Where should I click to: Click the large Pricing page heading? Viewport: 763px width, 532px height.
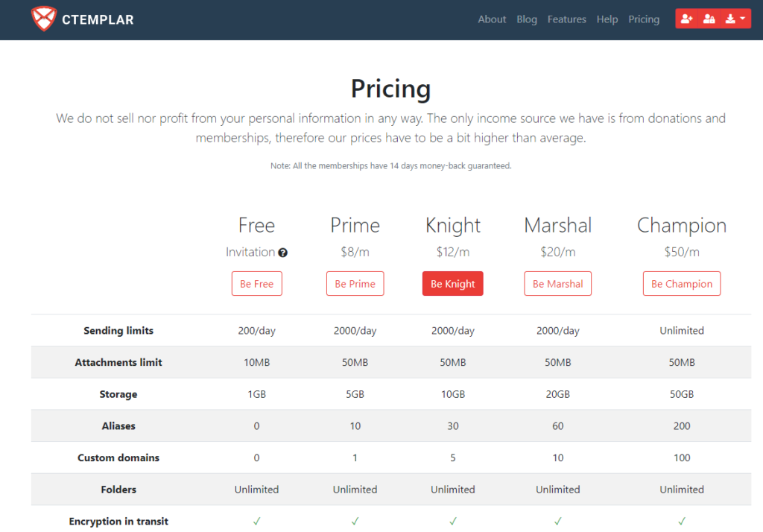[x=390, y=89]
